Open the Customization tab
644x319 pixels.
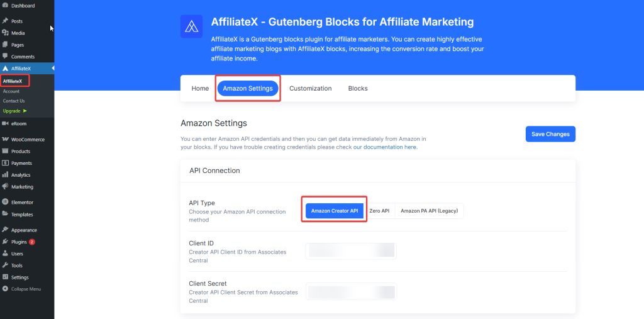coord(310,89)
